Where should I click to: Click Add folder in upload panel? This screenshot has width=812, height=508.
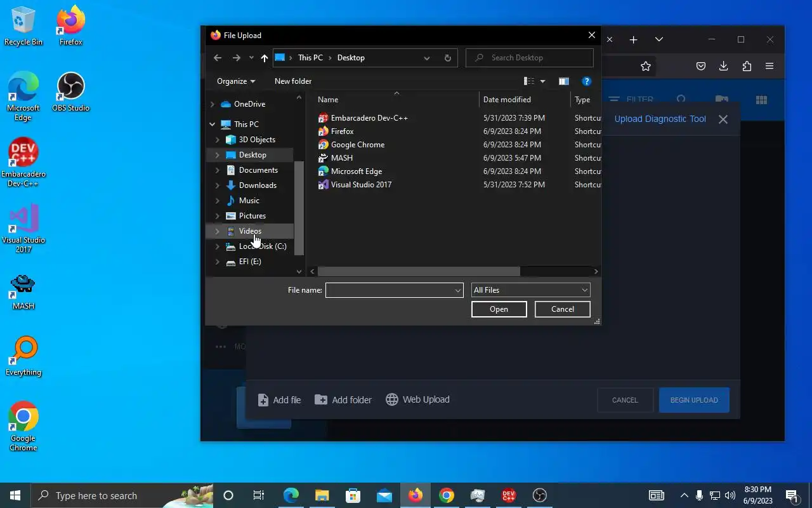click(x=343, y=400)
